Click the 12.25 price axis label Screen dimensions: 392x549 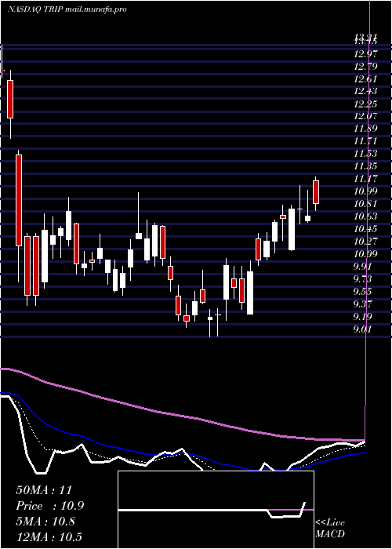coord(366,104)
